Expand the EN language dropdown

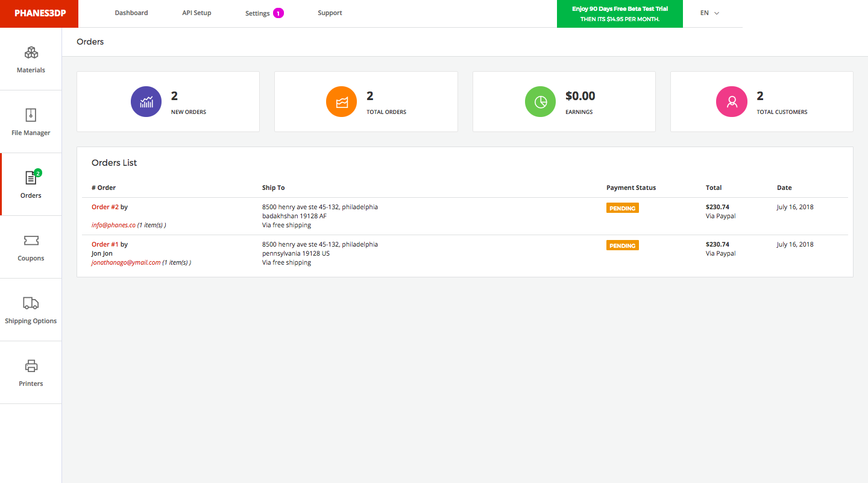[709, 13]
